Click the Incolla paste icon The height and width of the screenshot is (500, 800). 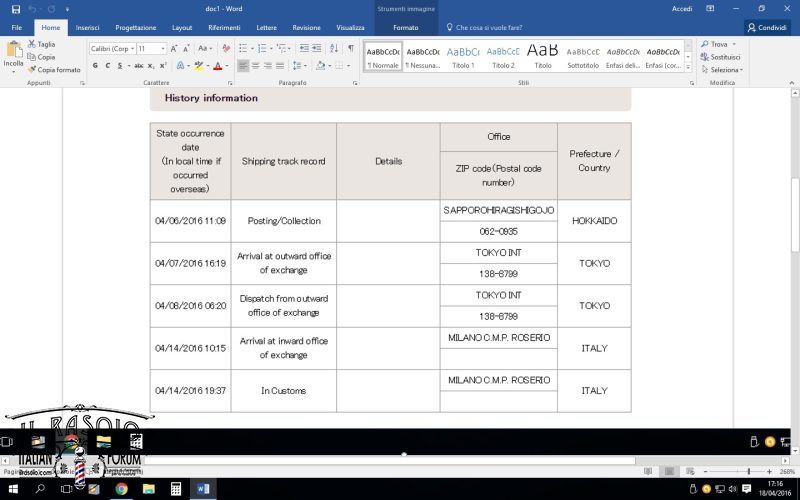(13, 50)
